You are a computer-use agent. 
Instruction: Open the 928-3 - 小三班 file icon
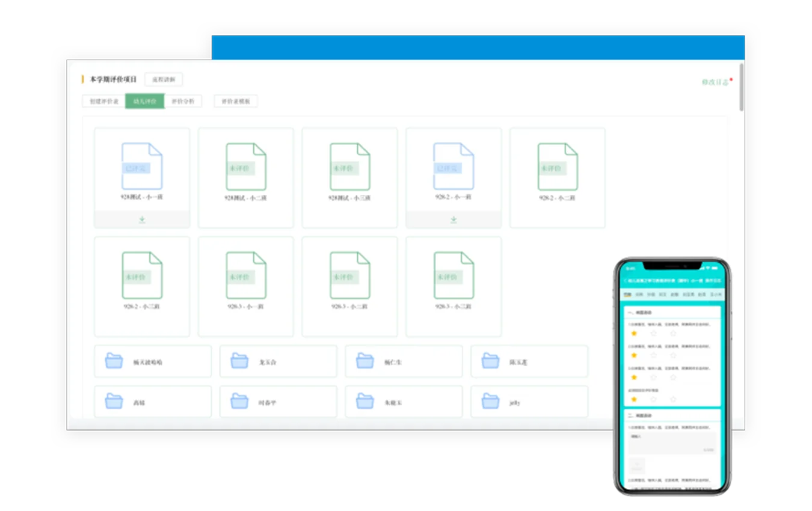454,275
